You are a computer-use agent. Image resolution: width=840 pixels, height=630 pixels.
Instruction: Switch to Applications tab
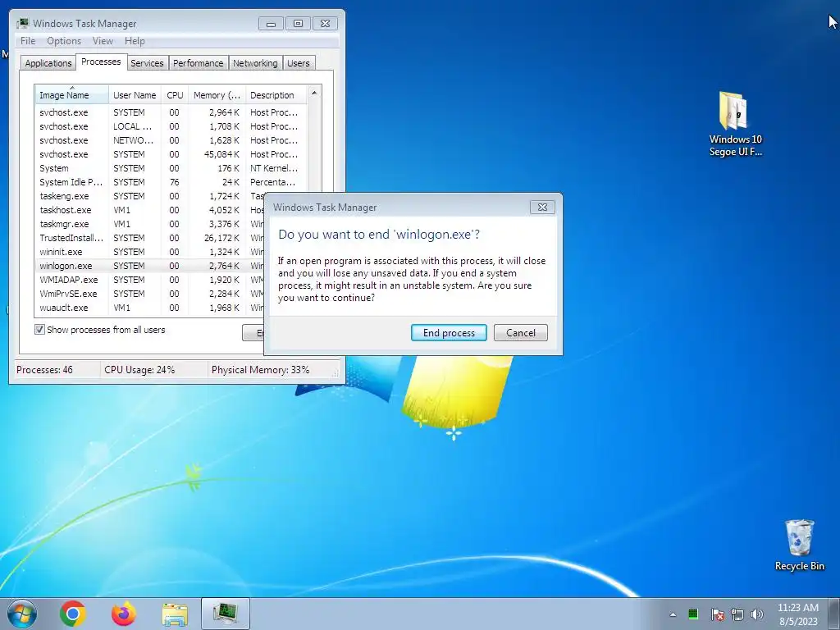point(48,63)
